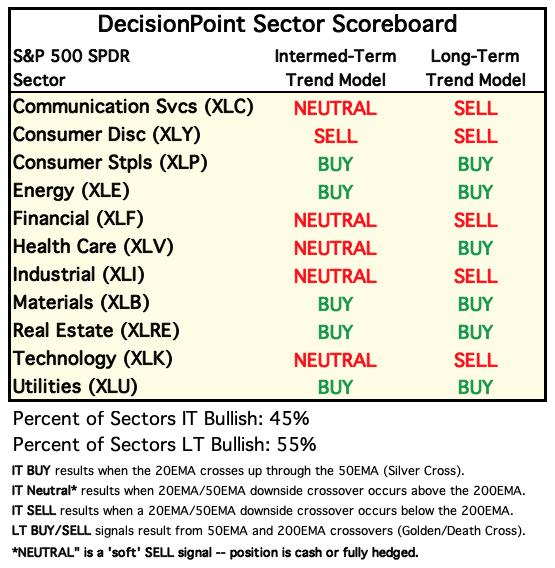Click Percent of Sectors IT Bullish text
This screenshot has width=555, height=568.
click(x=161, y=419)
